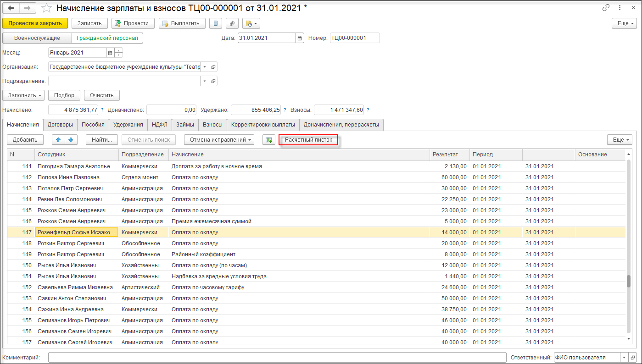Click the Выплатить button
642x364 pixels.
(182, 23)
